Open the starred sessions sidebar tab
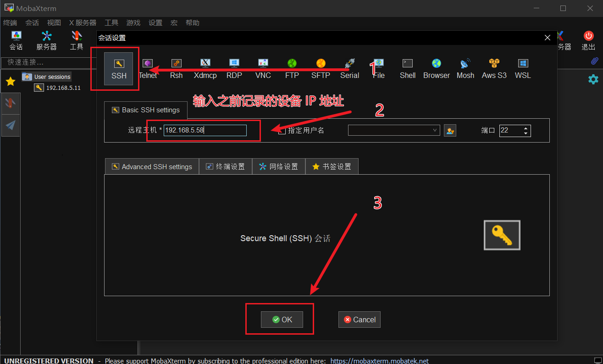 pos(11,82)
